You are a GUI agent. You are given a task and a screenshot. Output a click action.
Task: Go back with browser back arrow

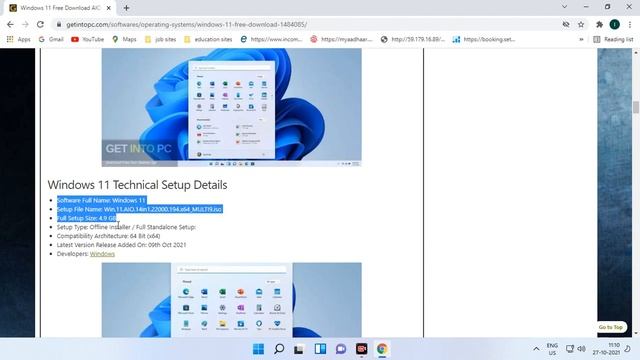[x=10, y=24]
